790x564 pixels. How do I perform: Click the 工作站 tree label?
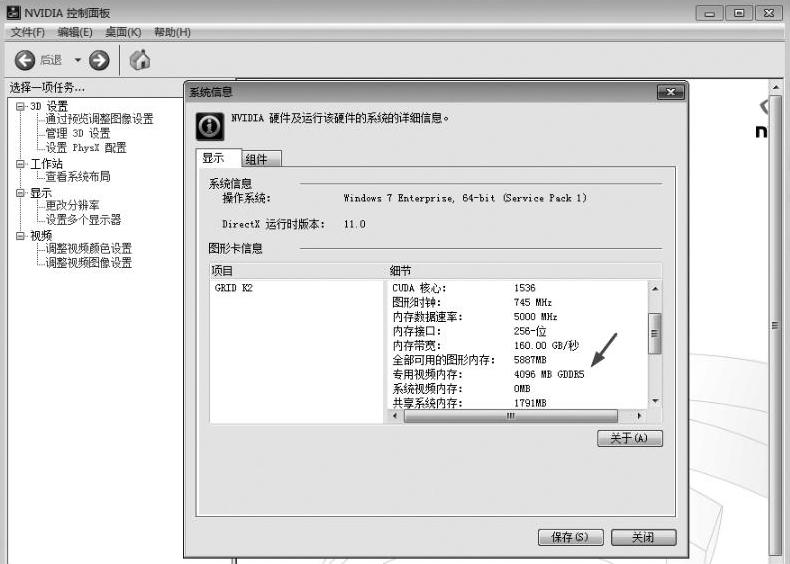46,164
